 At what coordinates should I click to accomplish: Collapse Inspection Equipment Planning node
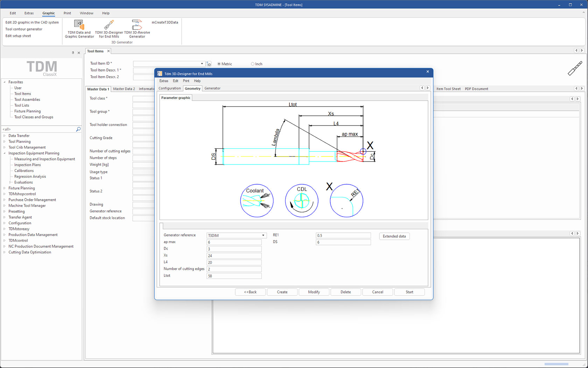5,153
